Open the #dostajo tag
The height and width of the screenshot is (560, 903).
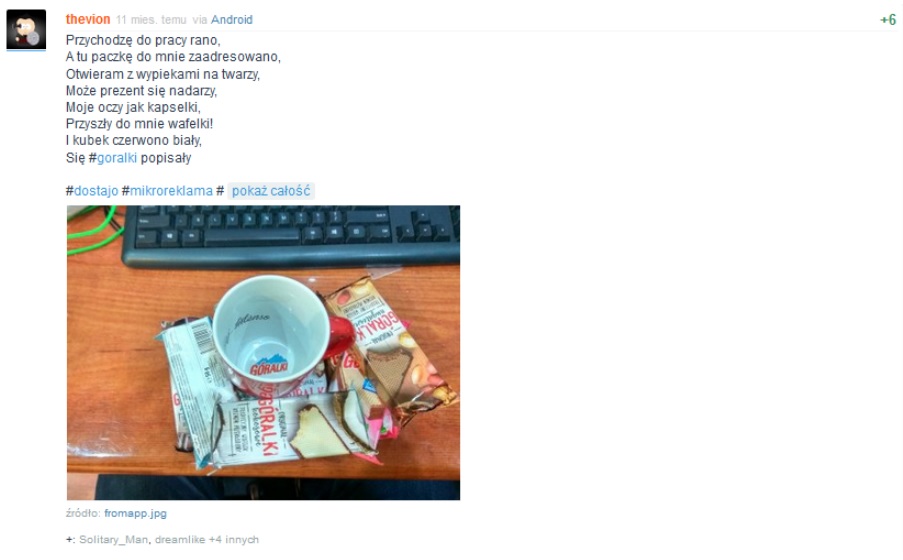(x=92, y=191)
